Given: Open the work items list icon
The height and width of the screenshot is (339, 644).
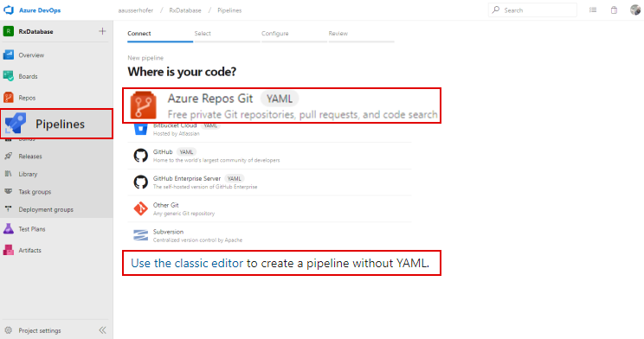Looking at the screenshot, I should (593, 10).
